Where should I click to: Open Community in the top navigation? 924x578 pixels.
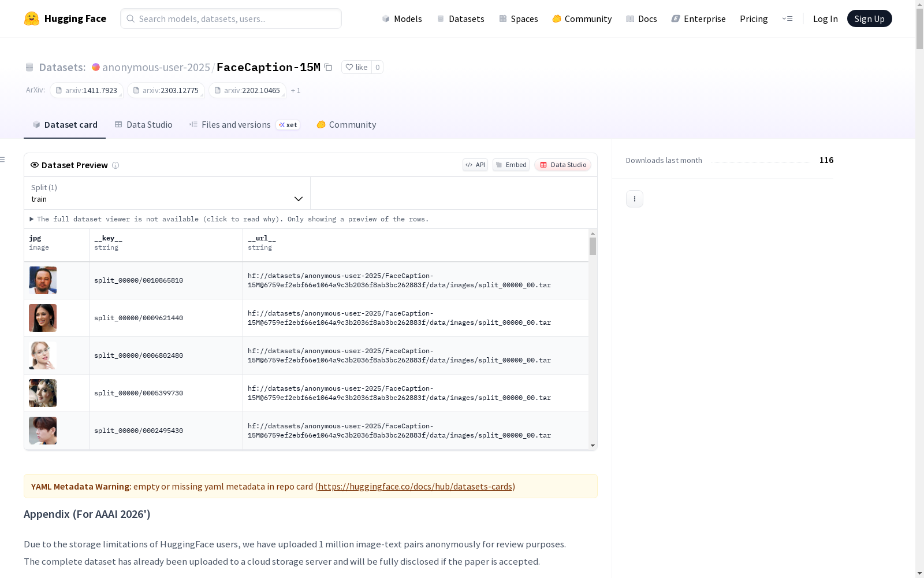pos(582,18)
